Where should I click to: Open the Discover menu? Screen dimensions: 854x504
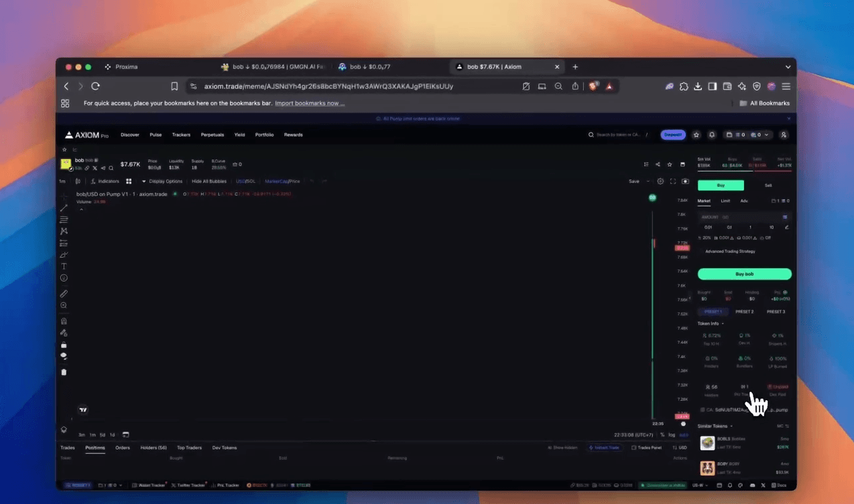pyautogui.click(x=130, y=135)
